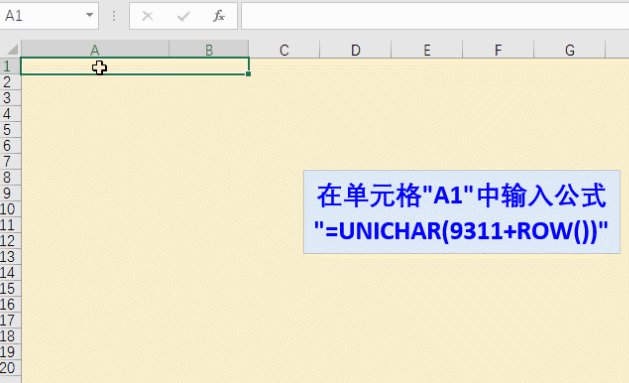This screenshot has height=383, width=629.
Task: Select row 20 header
Action: click(10, 368)
